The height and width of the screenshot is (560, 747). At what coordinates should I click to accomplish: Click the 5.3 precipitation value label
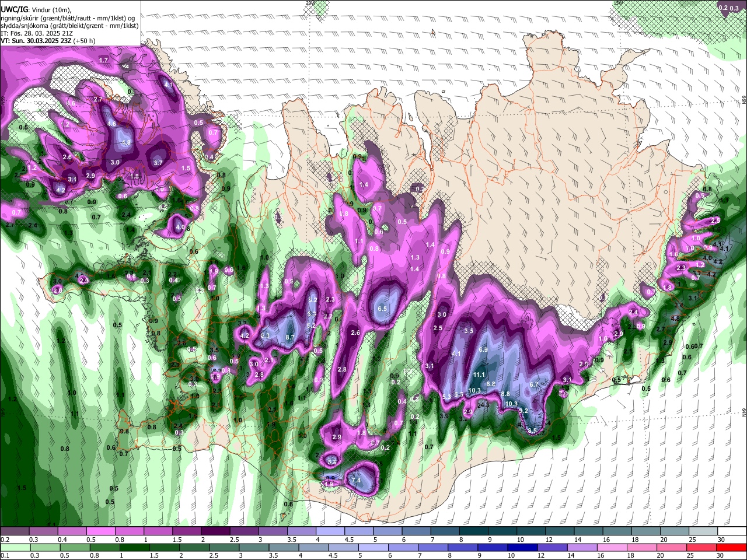click(447, 397)
